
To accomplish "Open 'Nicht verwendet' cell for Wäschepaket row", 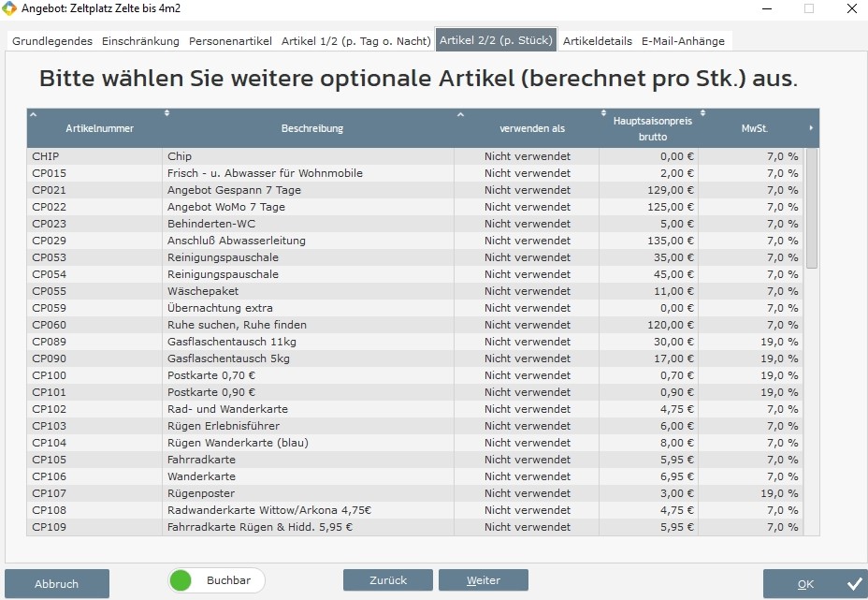I will coord(527,291).
